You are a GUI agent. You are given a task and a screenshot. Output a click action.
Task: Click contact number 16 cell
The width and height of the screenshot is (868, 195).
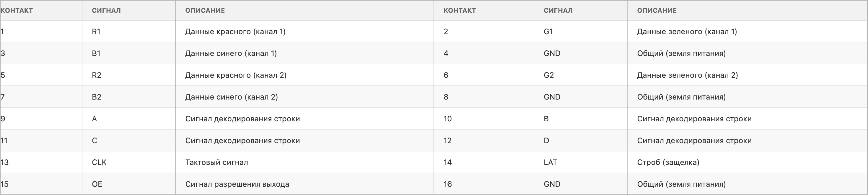[x=447, y=184]
